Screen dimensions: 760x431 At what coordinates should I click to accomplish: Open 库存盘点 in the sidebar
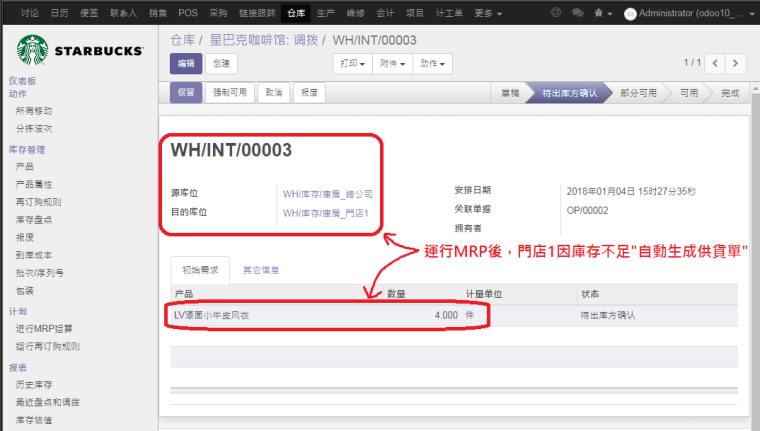34,220
